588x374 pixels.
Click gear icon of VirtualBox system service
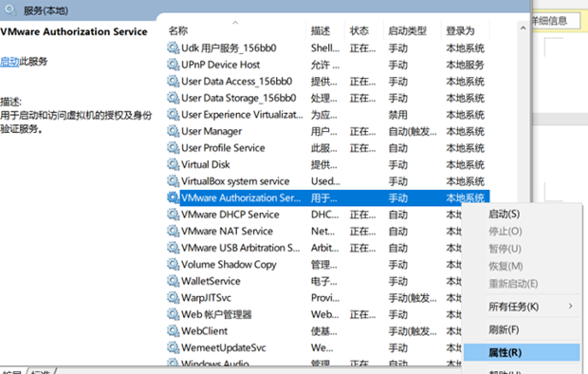tap(173, 181)
